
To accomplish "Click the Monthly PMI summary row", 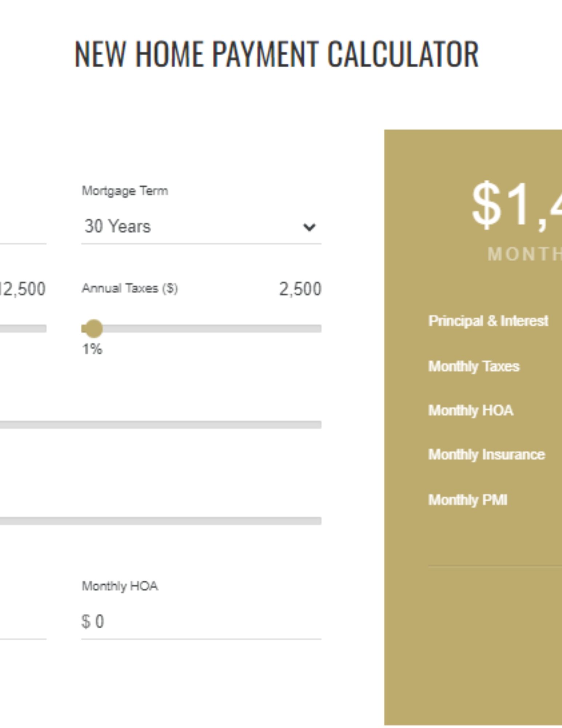I will pos(467,500).
